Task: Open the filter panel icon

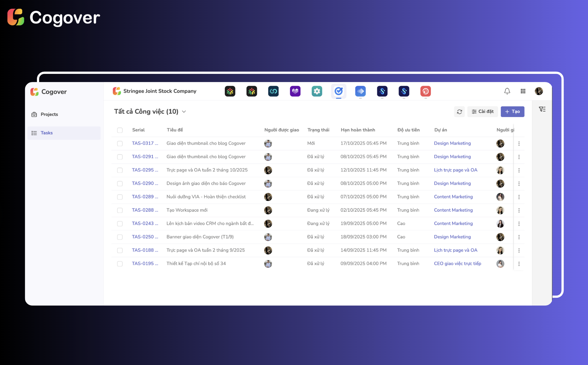Action: point(542,109)
